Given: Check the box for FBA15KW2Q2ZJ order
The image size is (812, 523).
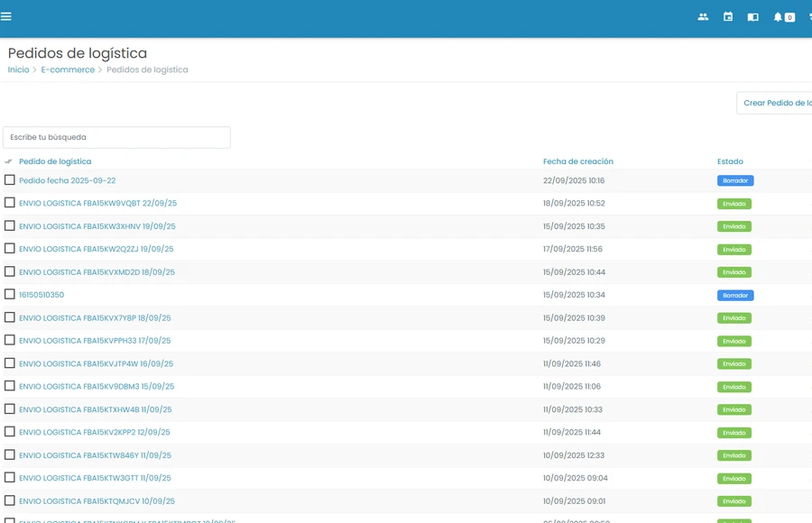Looking at the screenshot, I should (9, 249).
